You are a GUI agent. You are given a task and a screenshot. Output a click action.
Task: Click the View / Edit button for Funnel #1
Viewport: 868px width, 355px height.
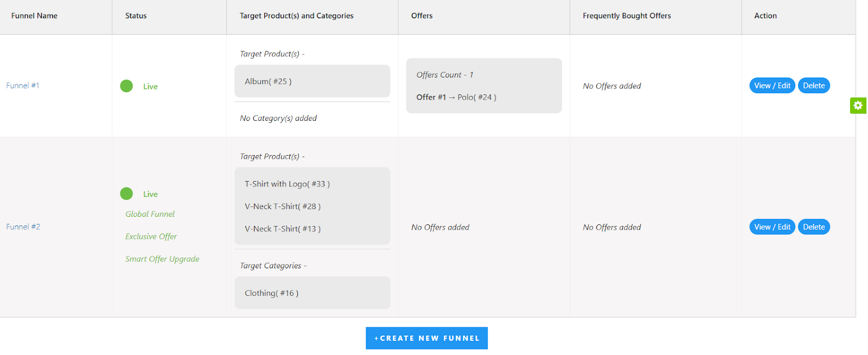771,85
